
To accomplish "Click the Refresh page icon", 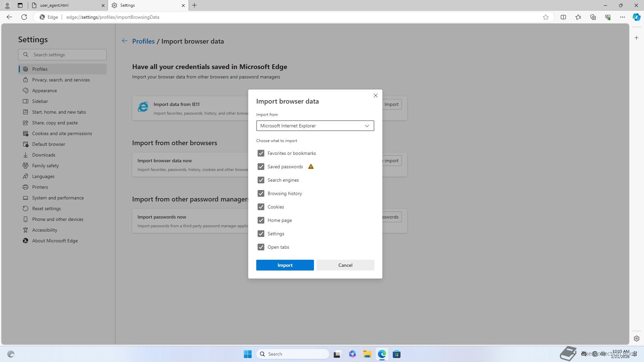I will [24, 17].
